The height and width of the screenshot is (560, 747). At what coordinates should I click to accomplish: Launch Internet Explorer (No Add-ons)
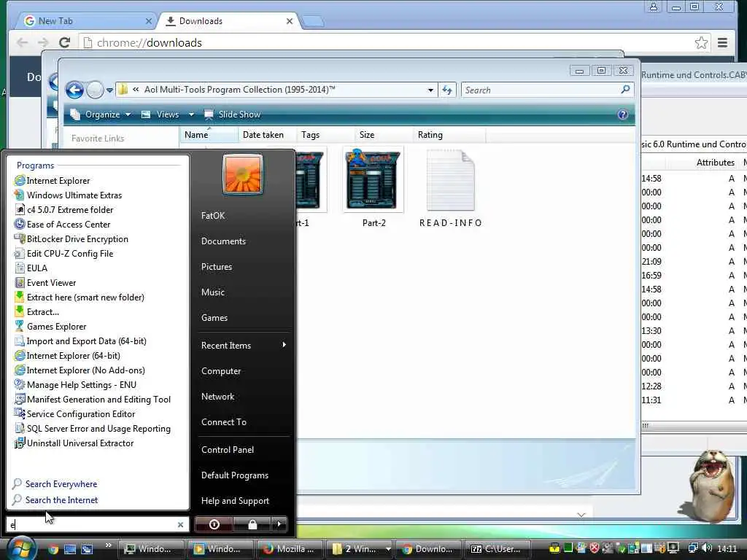pyautogui.click(x=80, y=370)
